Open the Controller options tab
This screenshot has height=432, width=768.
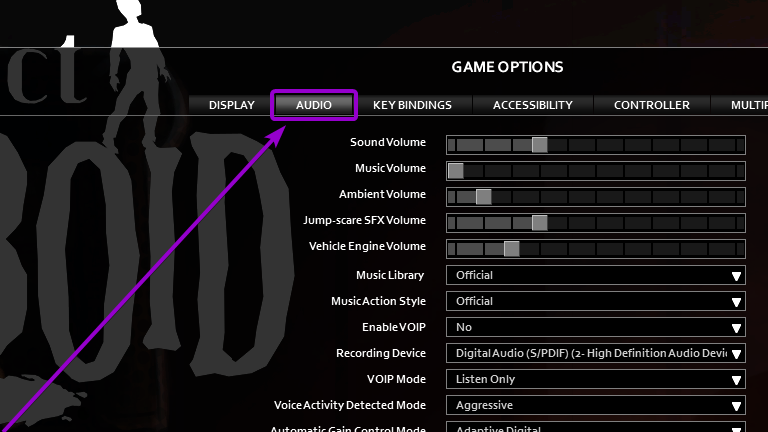pyautogui.click(x=651, y=105)
